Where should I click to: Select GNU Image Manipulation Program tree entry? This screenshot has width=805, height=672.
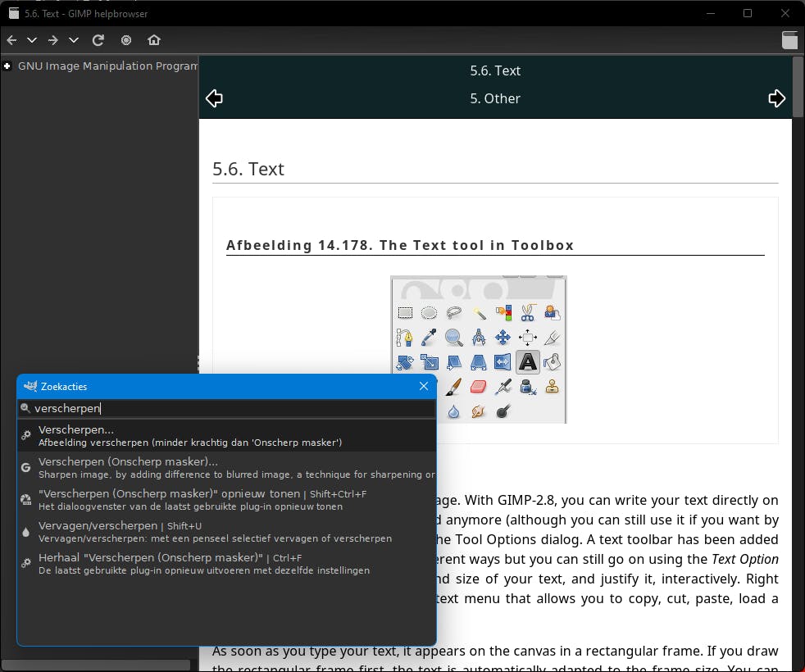click(x=108, y=66)
